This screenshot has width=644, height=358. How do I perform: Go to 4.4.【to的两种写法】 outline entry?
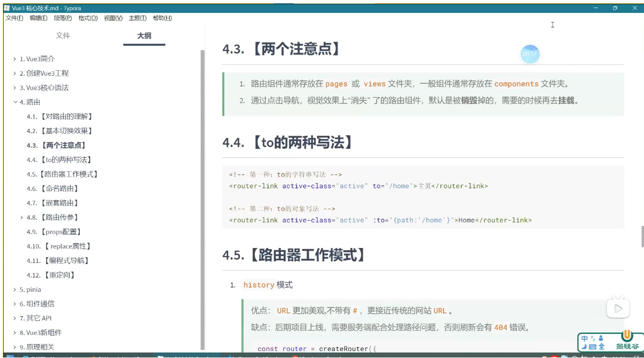pyautogui.click(x=59, y=160)
